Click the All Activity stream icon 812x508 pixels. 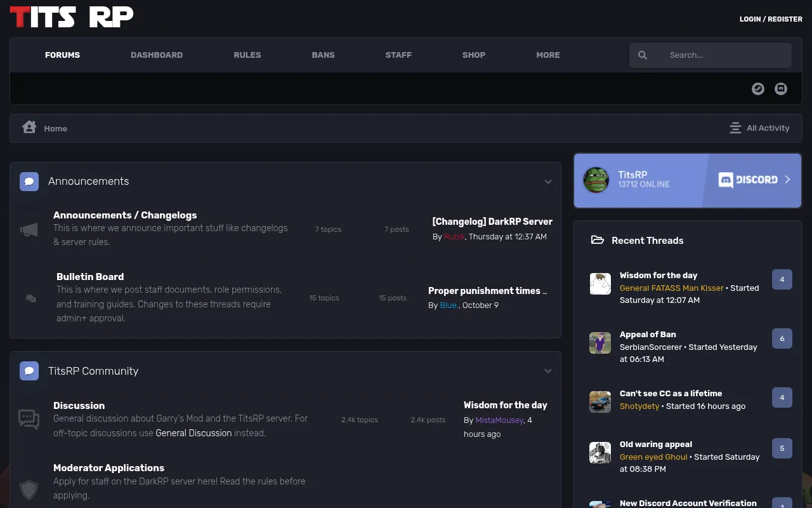click(735, 128)
